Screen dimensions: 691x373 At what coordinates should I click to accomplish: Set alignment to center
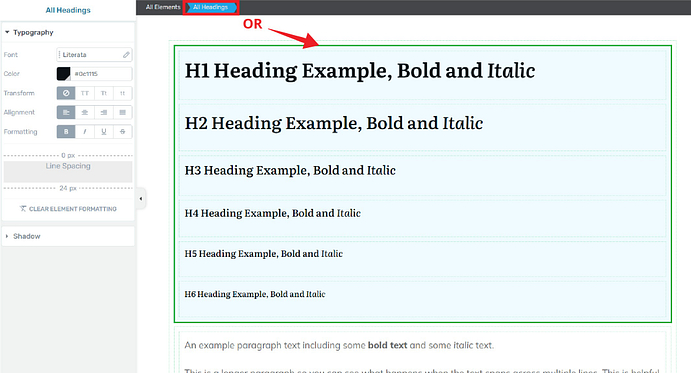click(85, 112)
